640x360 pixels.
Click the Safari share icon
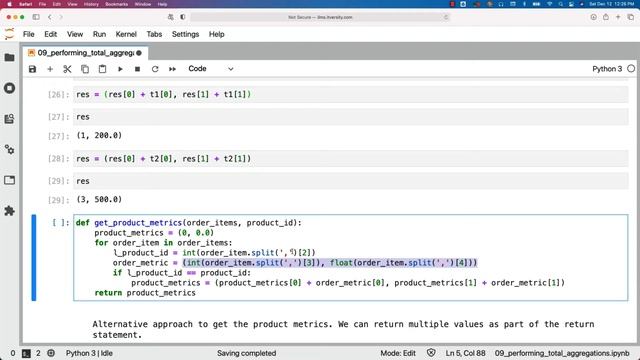point(606,17)
